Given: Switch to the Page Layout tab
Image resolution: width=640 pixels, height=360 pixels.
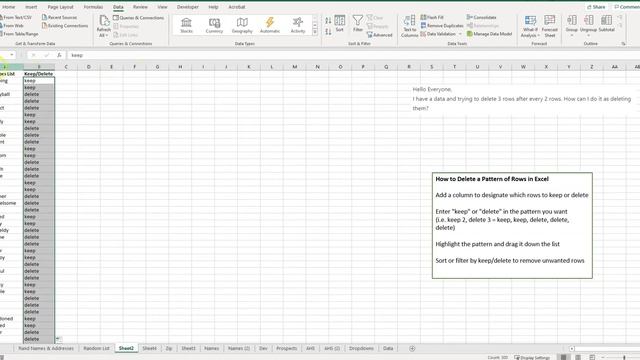Looking at the screenshot, I should [x=60, y=7].
